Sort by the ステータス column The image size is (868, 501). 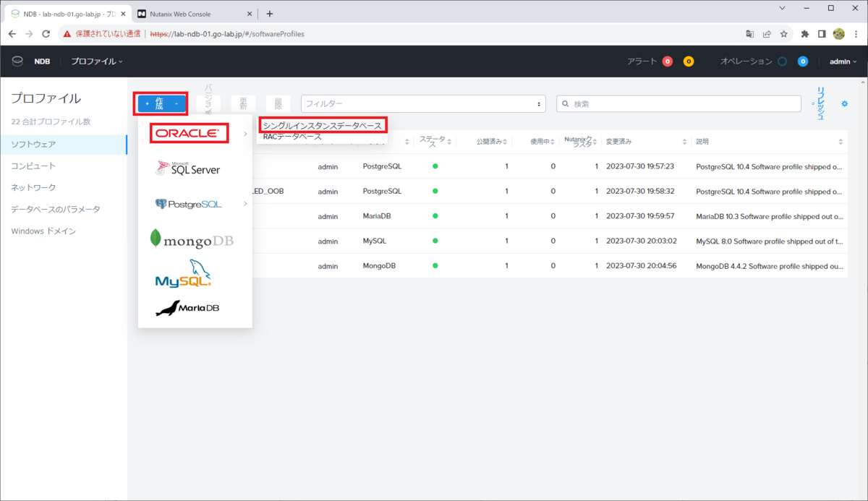coord(435,141)
